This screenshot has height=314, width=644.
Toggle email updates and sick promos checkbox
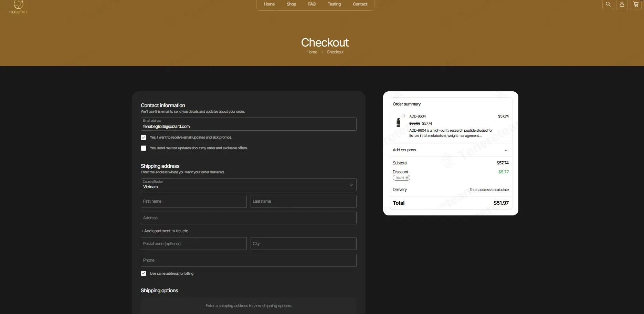144,138
